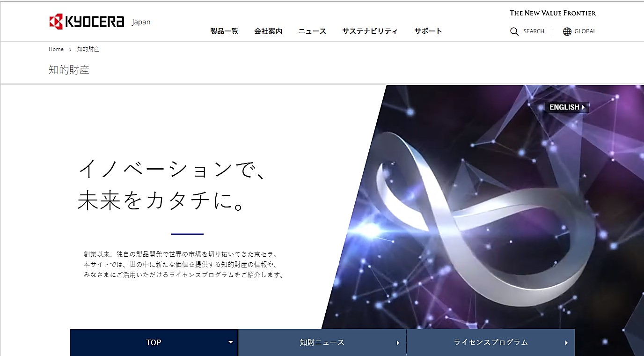Click the 知的財産 page heading
Image resolution: width=644 pixels, height=356 pixels.
[x=69, y=70]
